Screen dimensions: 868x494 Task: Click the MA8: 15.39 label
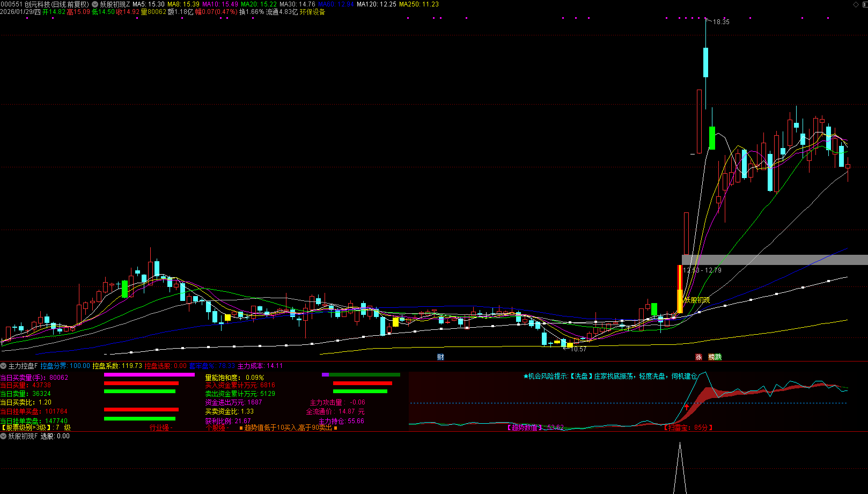tap(183, 4)
